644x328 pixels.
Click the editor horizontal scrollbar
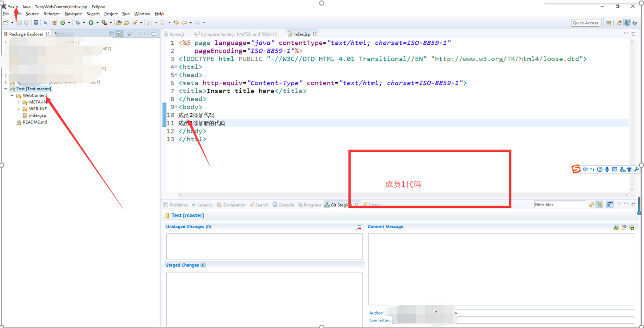pos(404,195)
